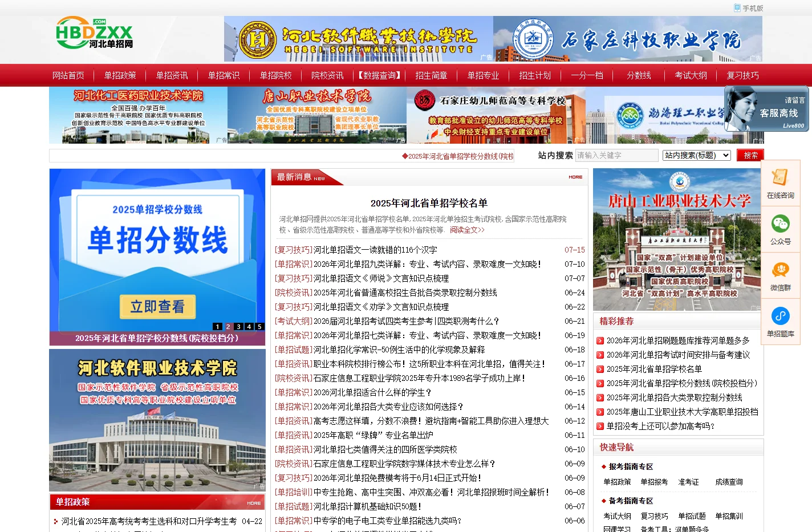Click 单招集训 in 备考指南专区
The height and width of the screenshot is (532, 812).
[x=729, y=516]
